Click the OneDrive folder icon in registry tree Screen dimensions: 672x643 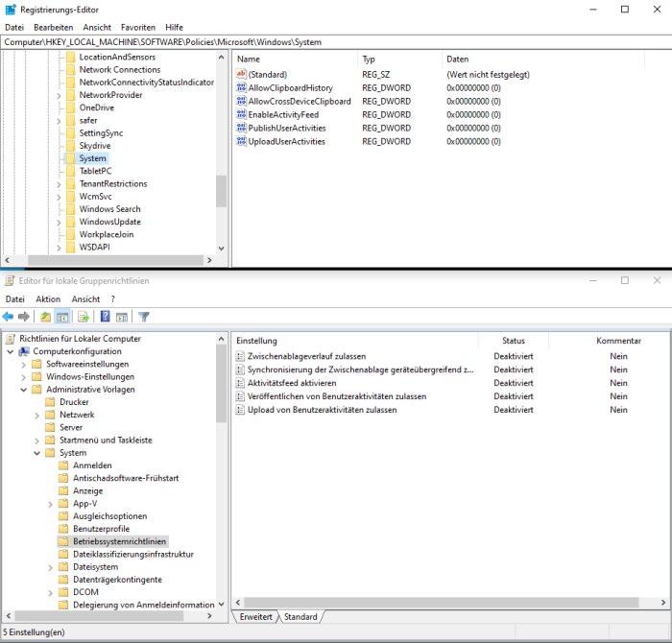pos(71,107)
